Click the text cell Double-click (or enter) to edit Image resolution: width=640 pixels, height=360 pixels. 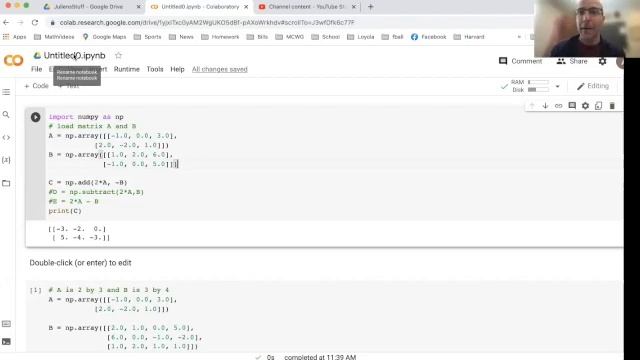[80, 263]
